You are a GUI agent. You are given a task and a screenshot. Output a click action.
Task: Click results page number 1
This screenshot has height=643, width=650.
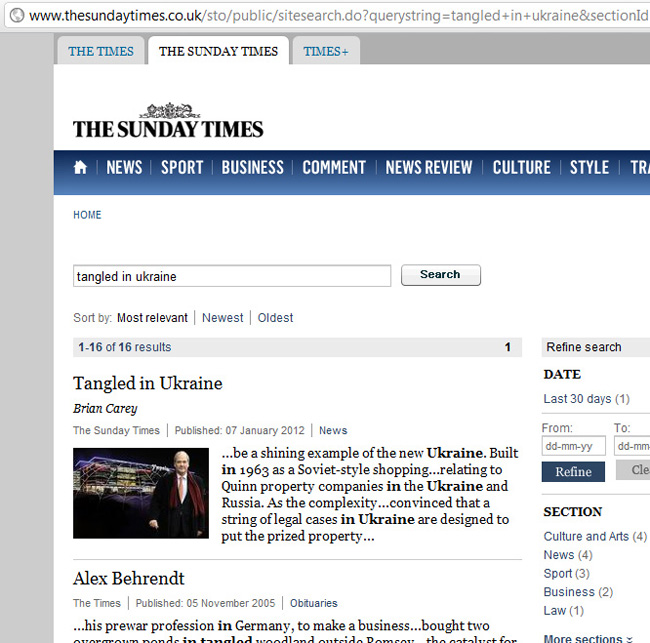(x=507, y=347)
